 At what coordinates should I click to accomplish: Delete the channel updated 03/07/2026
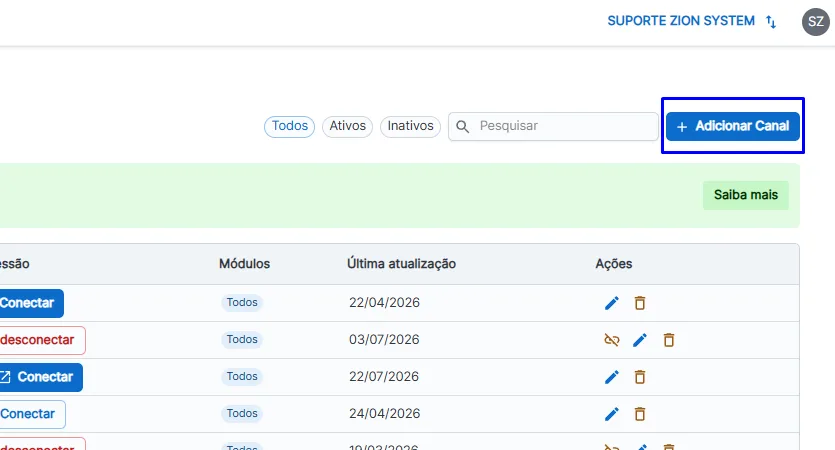[669, 340]
